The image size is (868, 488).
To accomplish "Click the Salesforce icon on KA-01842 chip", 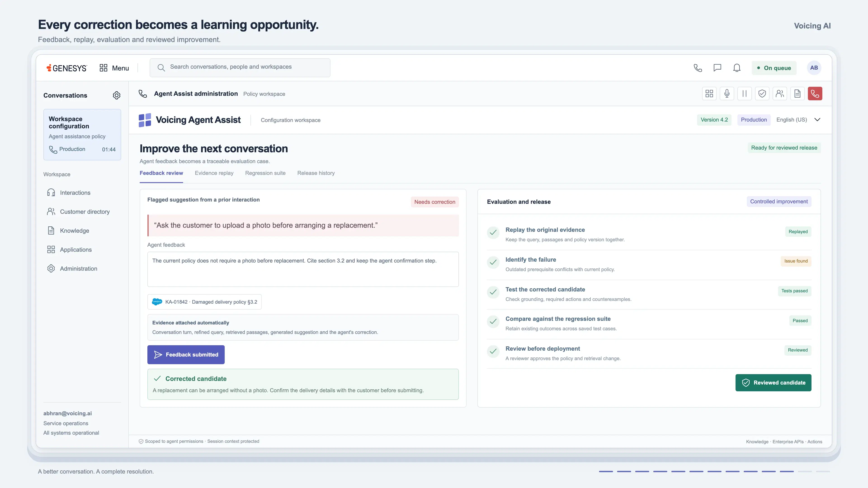I will point(157,302).
